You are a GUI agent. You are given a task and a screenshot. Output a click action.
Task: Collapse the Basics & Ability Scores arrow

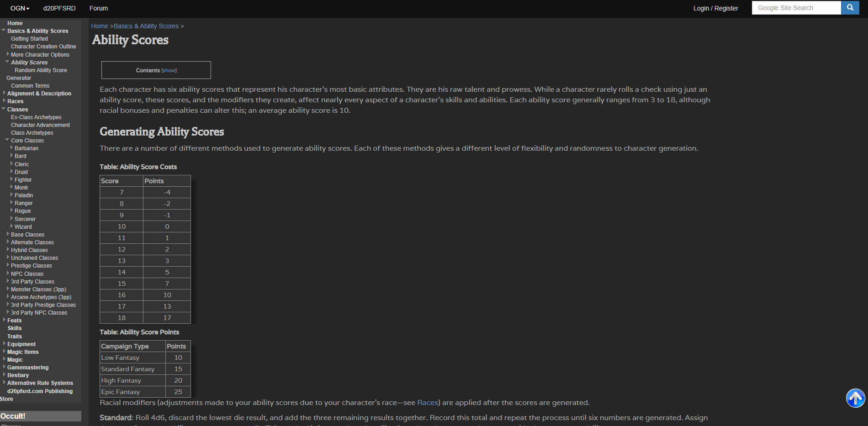(x=4, y=30)
